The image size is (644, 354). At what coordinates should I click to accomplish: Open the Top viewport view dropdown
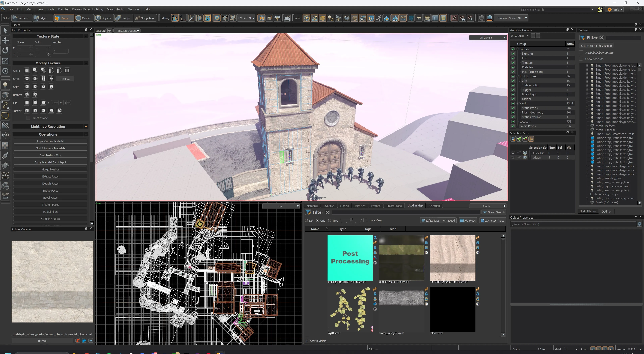[281, 206]
